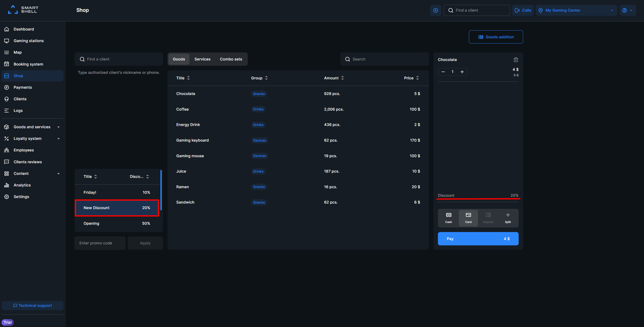Viewport: 644px width, 327px height.
Task: Choose Split payment option
Action: [x=508, y=218]
